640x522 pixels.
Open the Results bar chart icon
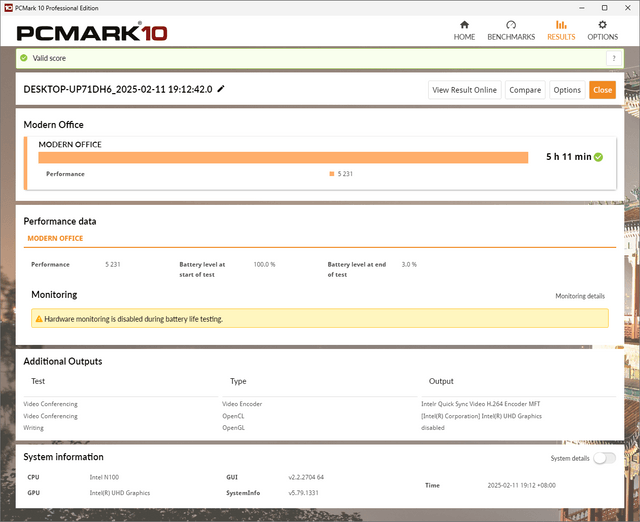pyautogui.click(x=561, y=25)
